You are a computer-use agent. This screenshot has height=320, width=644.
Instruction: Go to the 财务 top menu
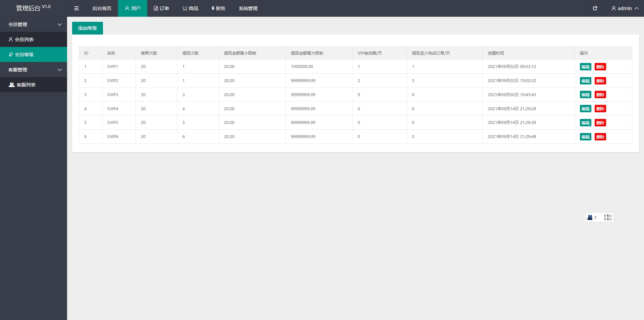tap(218, 8)
